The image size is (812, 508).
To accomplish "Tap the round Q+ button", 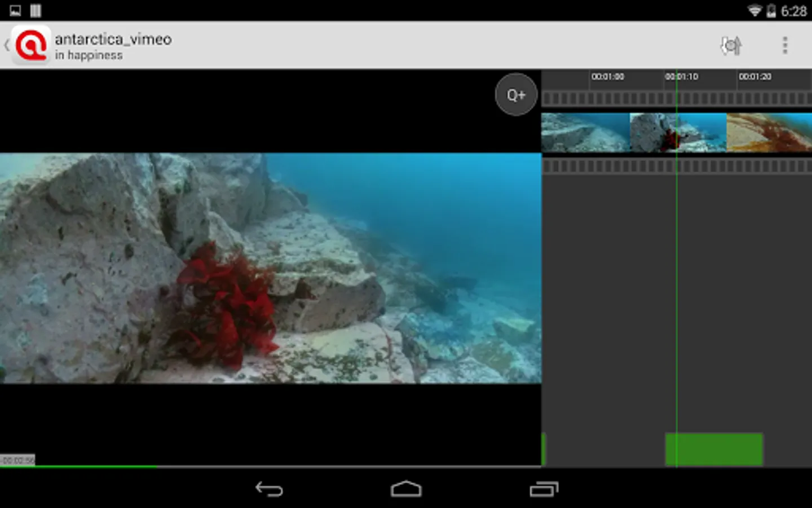I will tap(516, 95).
